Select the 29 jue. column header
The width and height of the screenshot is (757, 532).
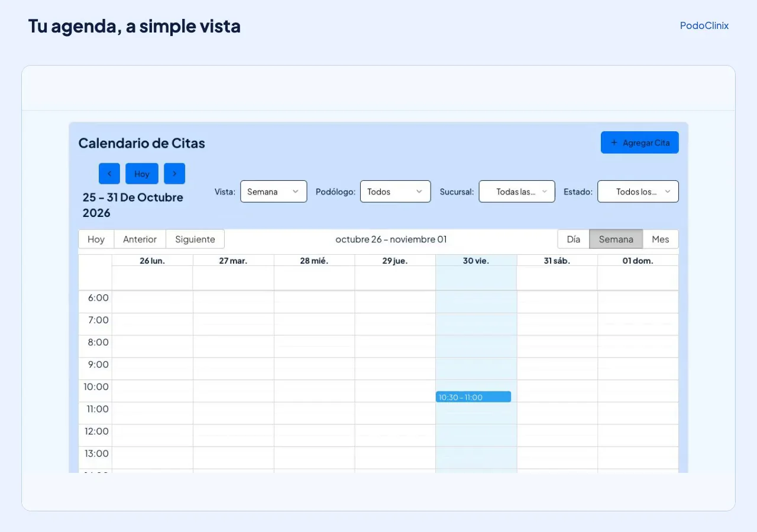pos(395,261)
